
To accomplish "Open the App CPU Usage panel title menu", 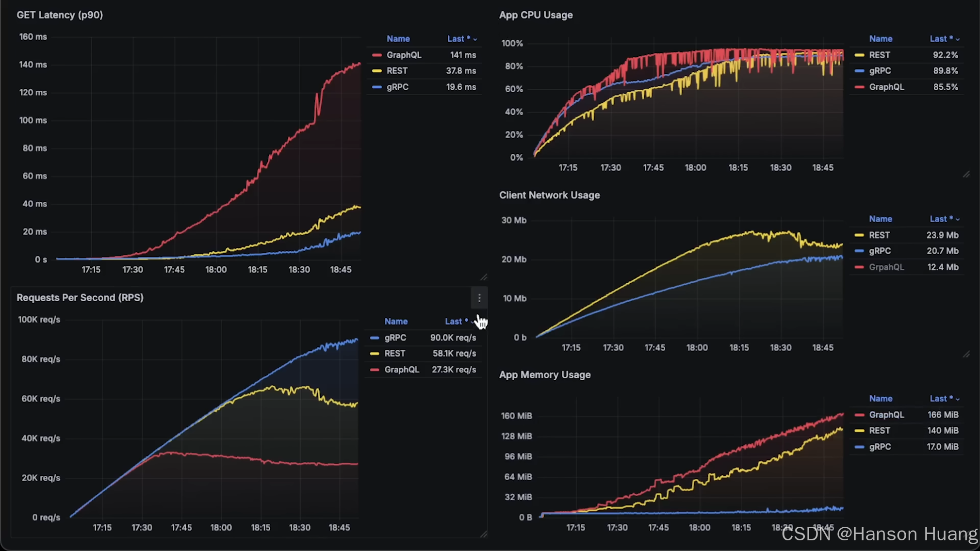I will click(x=536, y=15).
